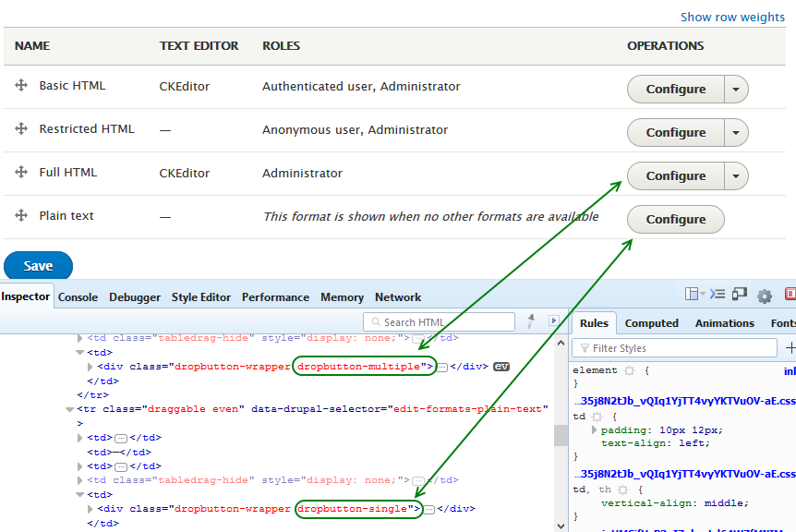Grab the drag handle beside Plain text
The height and width of the screenshot is (532, 796).
coord(21,215)
